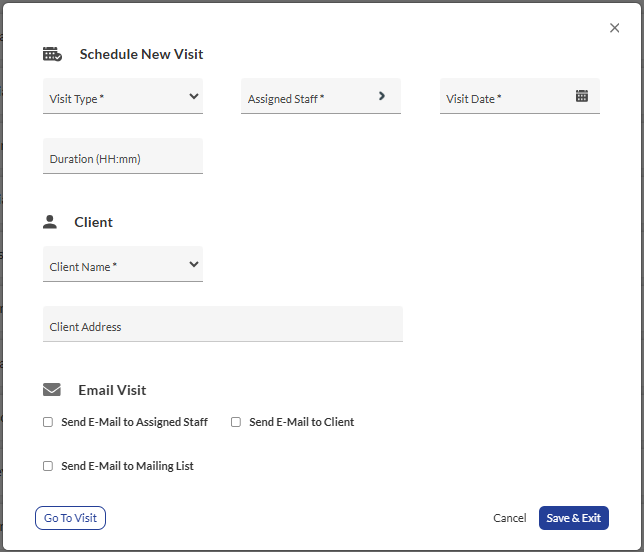Click the envelope icon beside Email Visit
The image size is (644, 552).
(52, 390)
